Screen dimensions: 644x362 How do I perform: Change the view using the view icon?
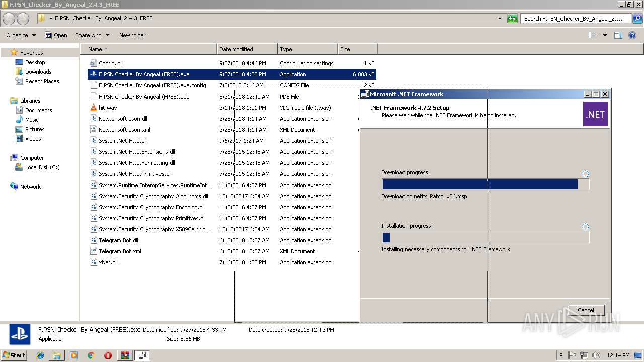tap(593, 35)
